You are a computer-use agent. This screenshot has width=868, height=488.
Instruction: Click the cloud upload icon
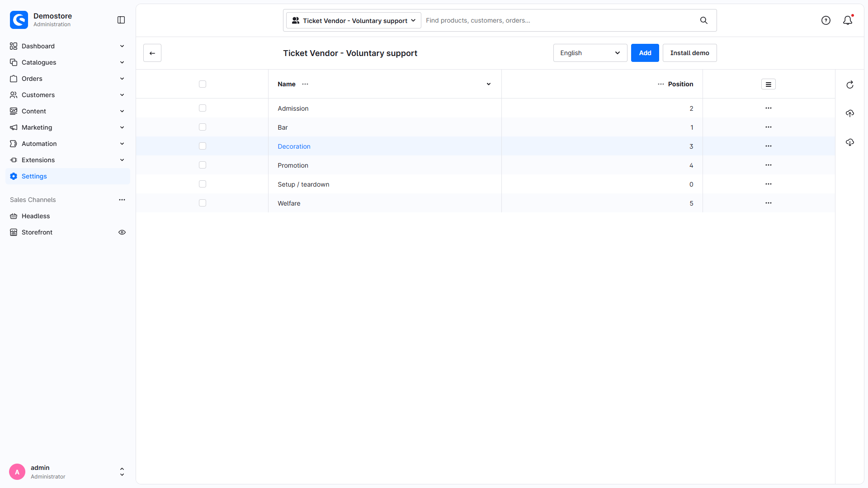point(850,113)
